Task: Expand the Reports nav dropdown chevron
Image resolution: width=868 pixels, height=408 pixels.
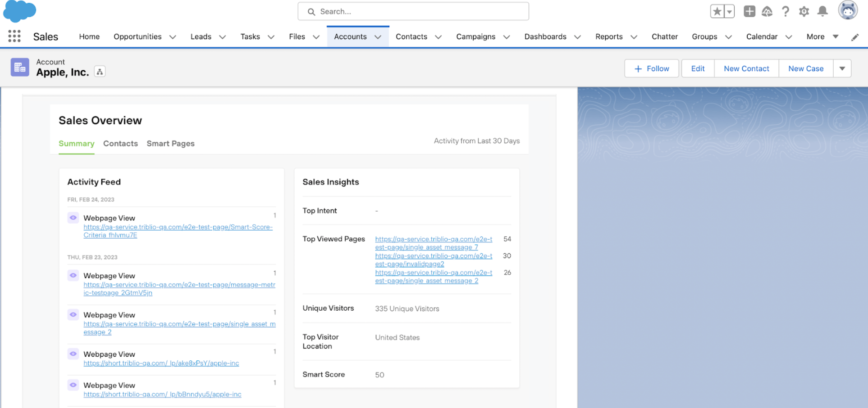Action: (x=634, y=37)
